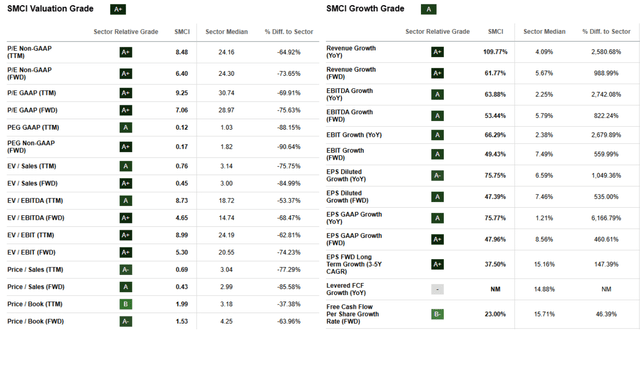Click the B grade badge for Price / Book (TTM)
The image size is (640, 366).
click(126, 304)
